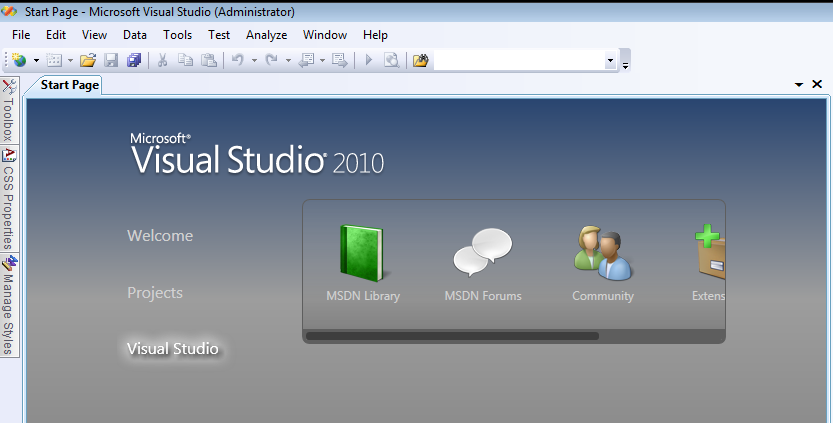Open the View menu
Viewport: 833px width, 423px height.
click(x=94, y=35)
